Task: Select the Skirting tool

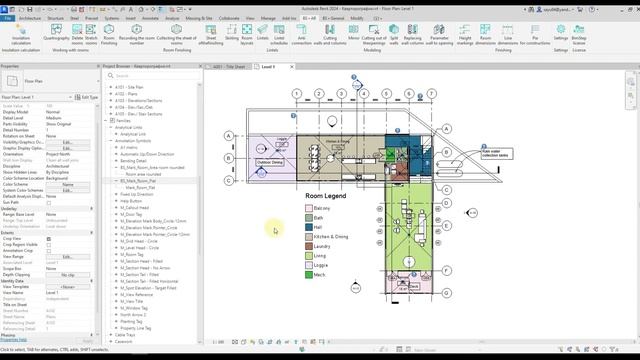Action: click(231, 32)
